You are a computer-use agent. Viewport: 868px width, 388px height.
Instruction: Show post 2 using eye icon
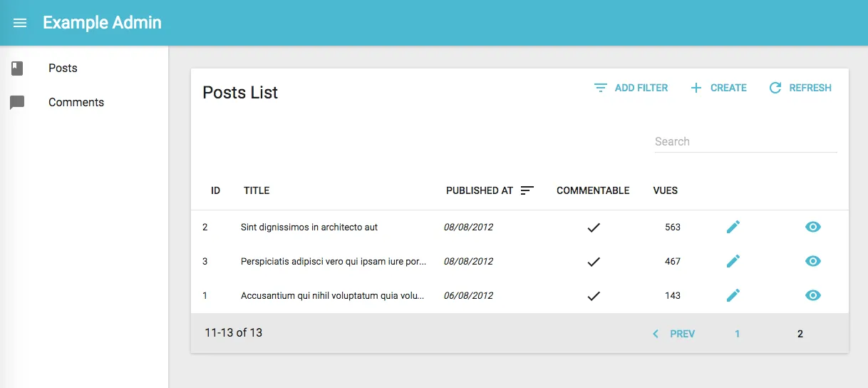[x=812, y=227]
